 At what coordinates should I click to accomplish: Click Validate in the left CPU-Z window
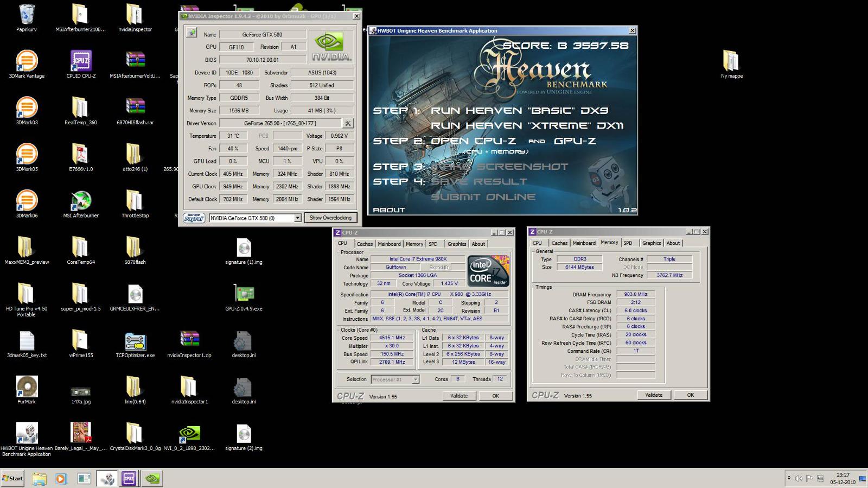coord(459,396)
